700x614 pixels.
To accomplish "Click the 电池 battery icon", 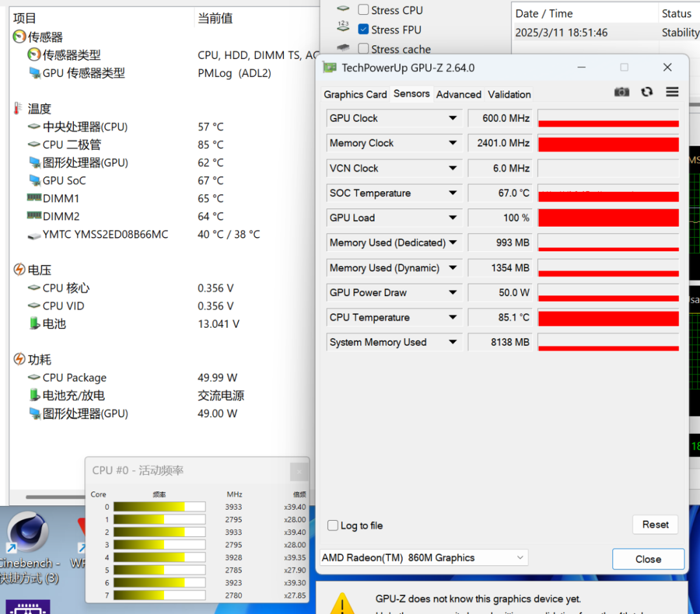I will click(34, 323).
